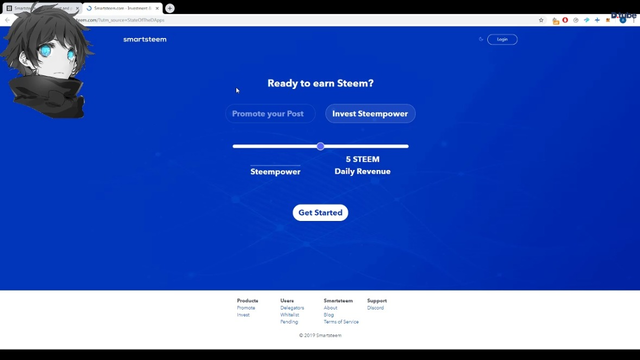Click the red Opera-style extension icon

point(565,20)
